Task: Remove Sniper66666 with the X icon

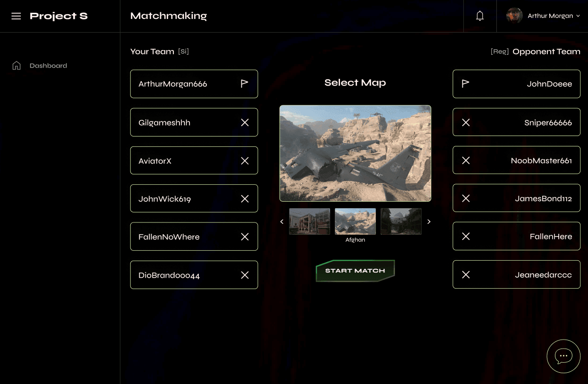Action: pos(465,122)
